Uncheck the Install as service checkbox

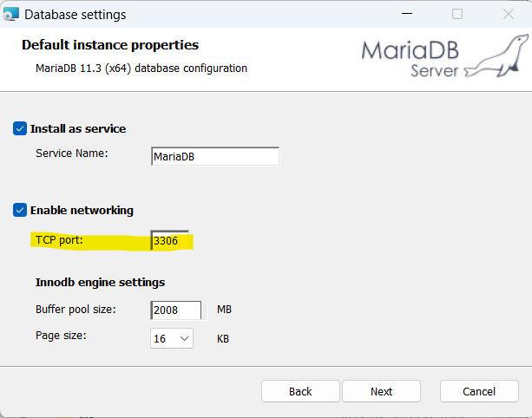(20, 129)
